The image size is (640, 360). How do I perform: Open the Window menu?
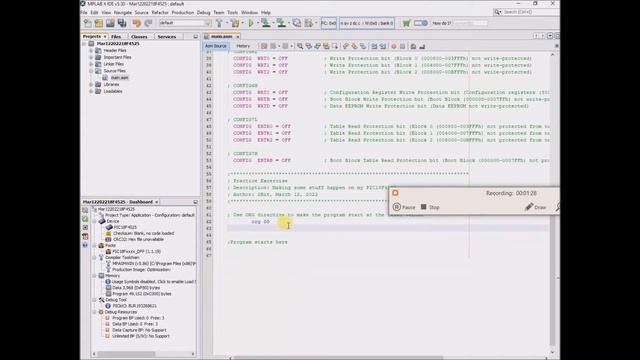tap(249, 13)
